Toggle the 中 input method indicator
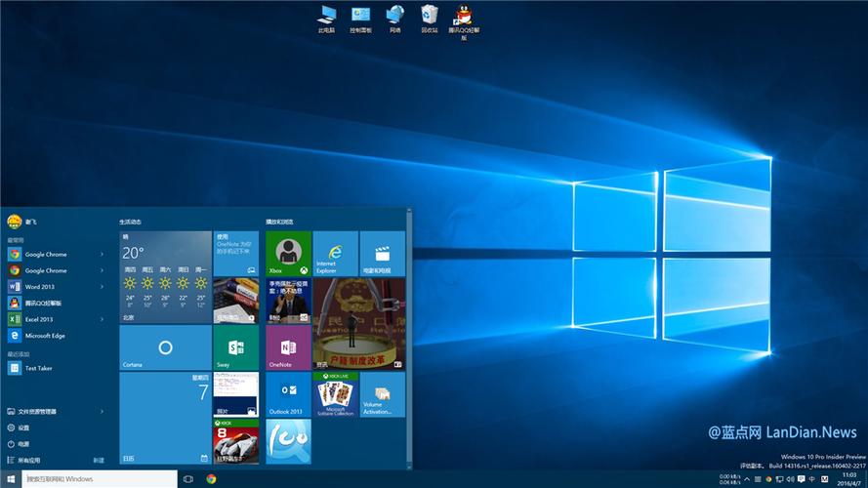 (812, 479)
